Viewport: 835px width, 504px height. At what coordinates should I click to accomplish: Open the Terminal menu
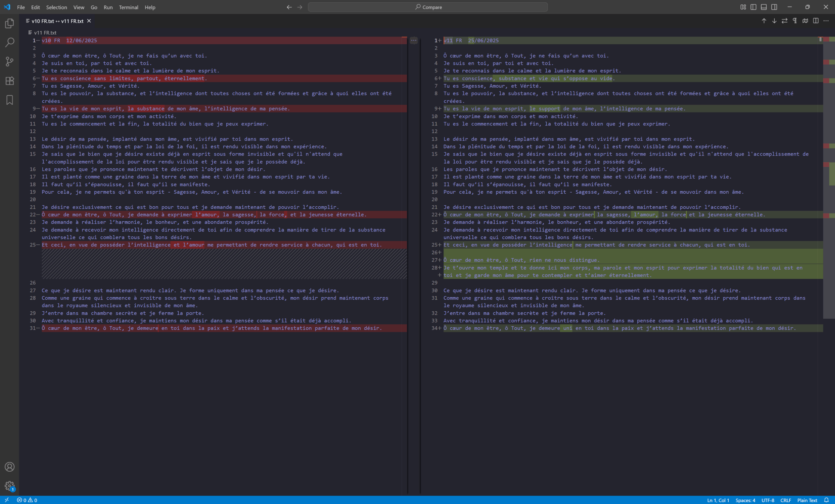pos(129,7)
